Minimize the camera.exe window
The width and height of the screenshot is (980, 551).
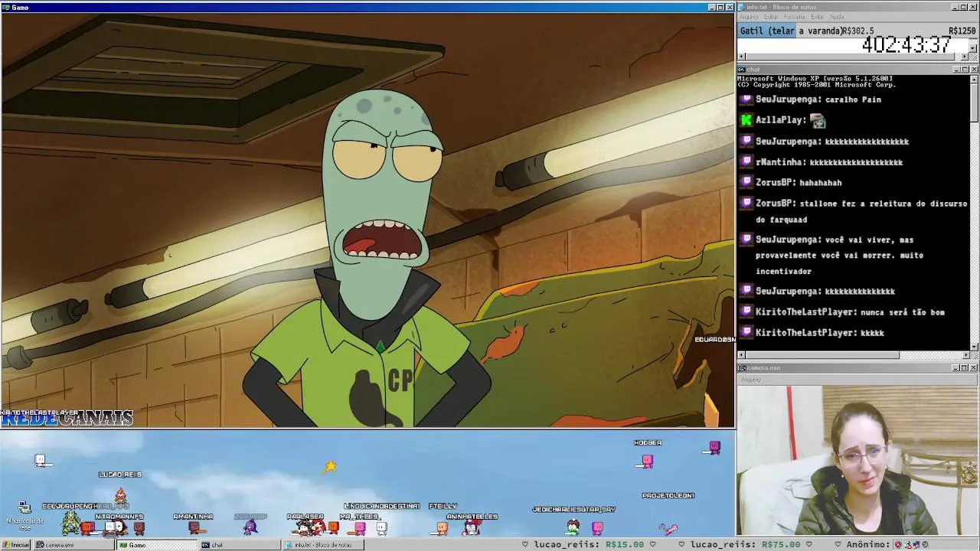point(955,368)
